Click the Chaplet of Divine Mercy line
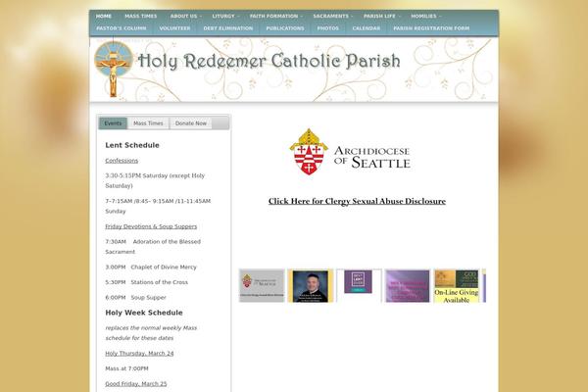Screen dimensions: 588x392 (x=151, y=268)
